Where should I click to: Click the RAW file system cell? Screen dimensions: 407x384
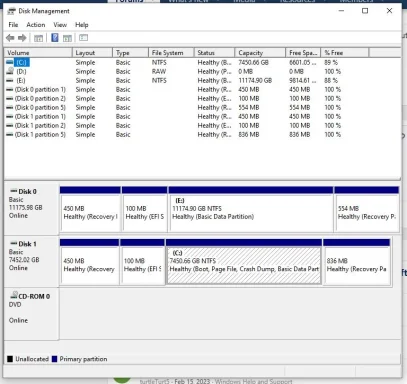[159, 71]
